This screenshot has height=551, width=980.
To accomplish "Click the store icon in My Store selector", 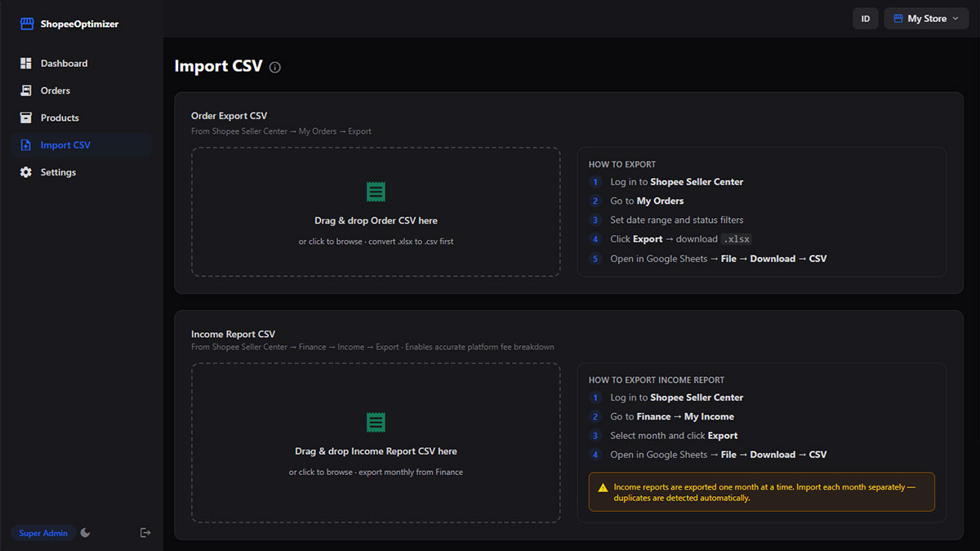I will click(898, 19).
